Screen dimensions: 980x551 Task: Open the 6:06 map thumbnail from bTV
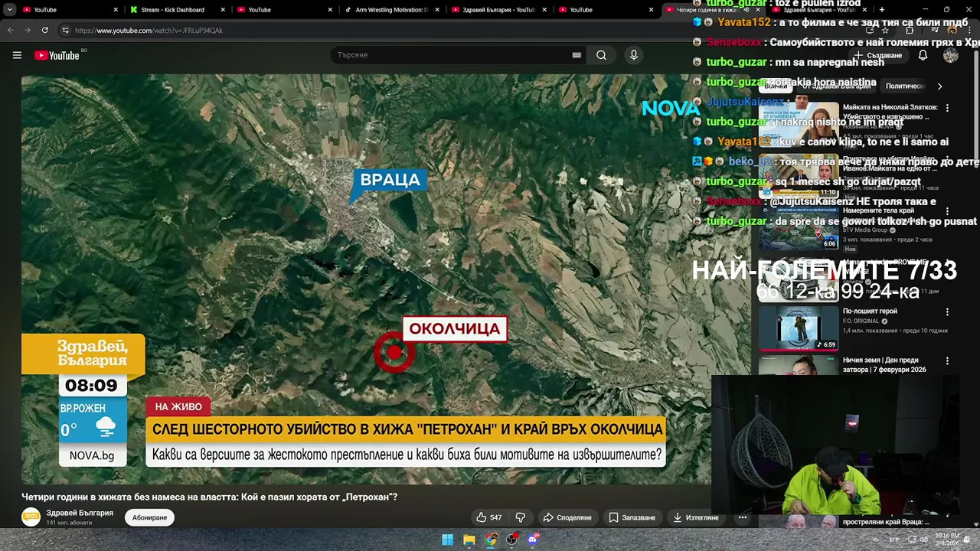[x=799, y=227]
